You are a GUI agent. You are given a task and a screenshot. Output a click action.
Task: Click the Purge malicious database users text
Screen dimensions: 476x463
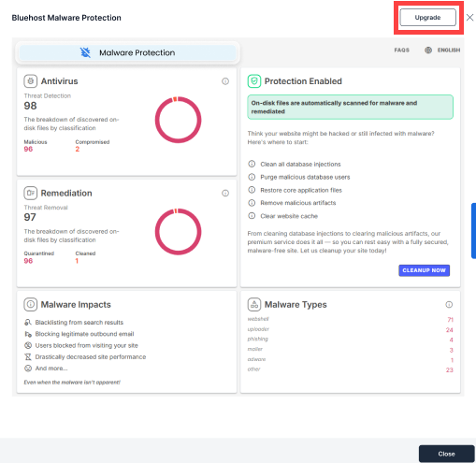(x=305, y=177)
